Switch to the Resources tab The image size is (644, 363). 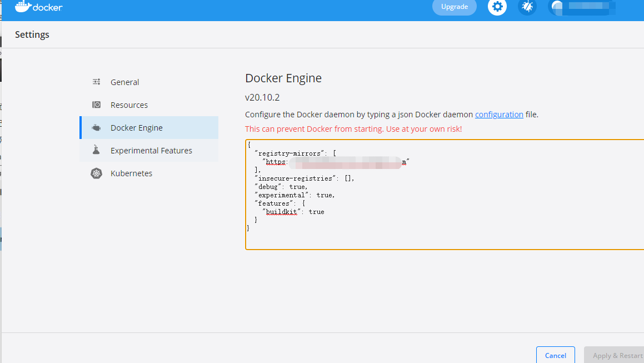coord(149,105)
